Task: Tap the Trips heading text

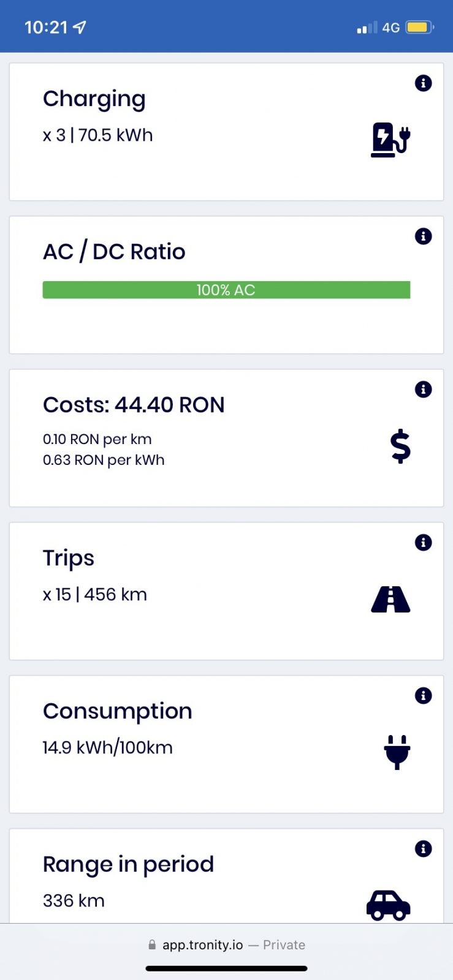Action: 69,558
